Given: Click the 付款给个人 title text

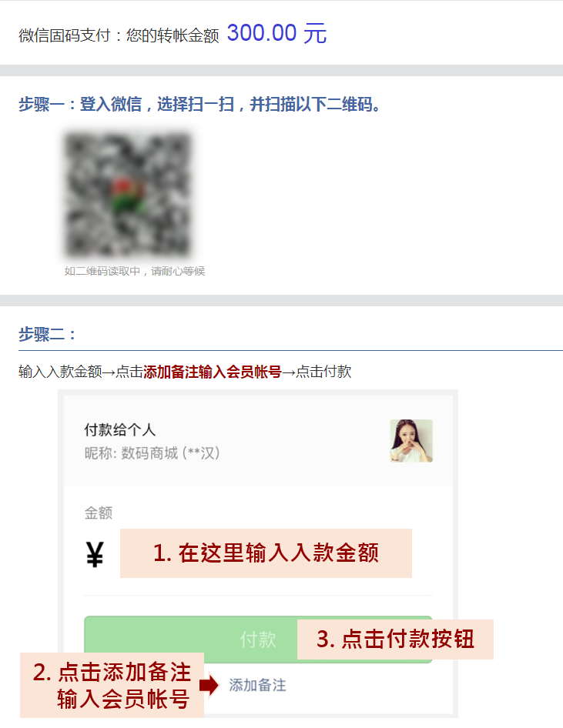Looking at the screenshot, I should click(x=120, y=430).
